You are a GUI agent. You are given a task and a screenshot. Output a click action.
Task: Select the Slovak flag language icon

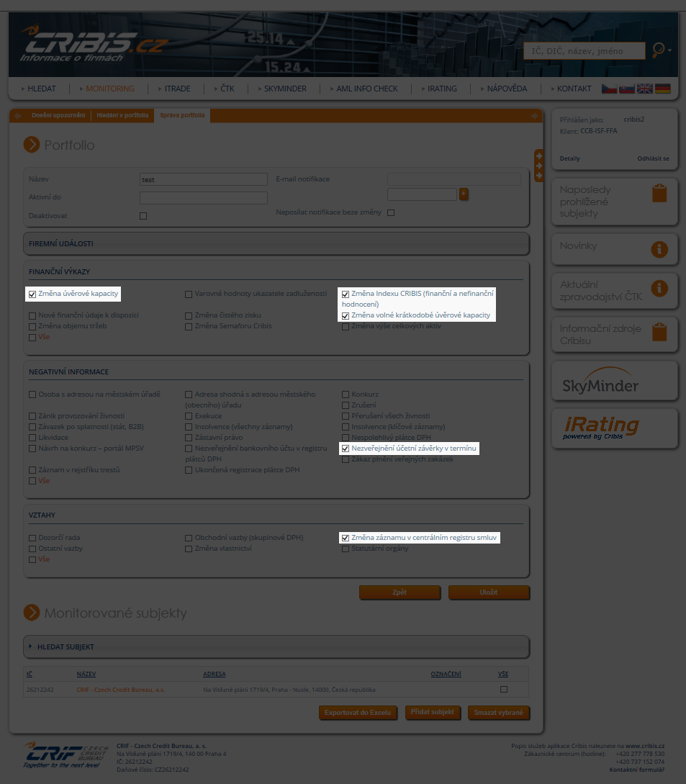[626, 89]
